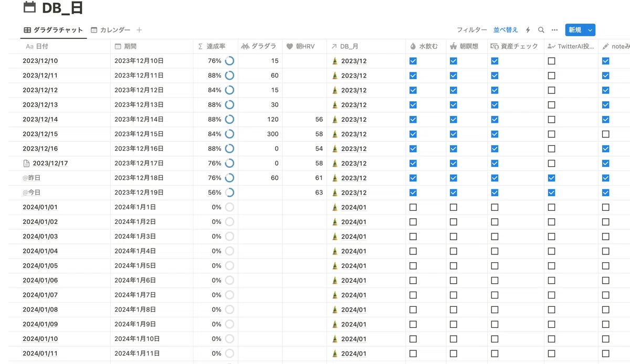Open the three-dots more options menu
The width and height of the screenshot is (630, 364).
(554, 30)
